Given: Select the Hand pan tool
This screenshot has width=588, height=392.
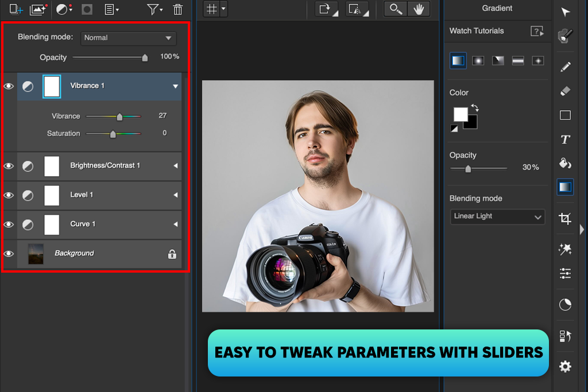Looking at the screenshot, I should coord(419,9).
